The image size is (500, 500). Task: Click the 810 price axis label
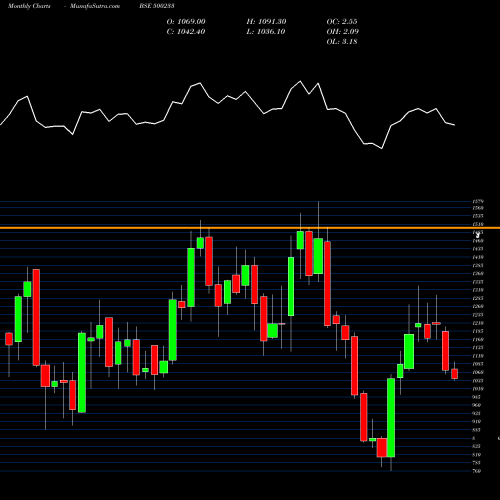(477, 455)
